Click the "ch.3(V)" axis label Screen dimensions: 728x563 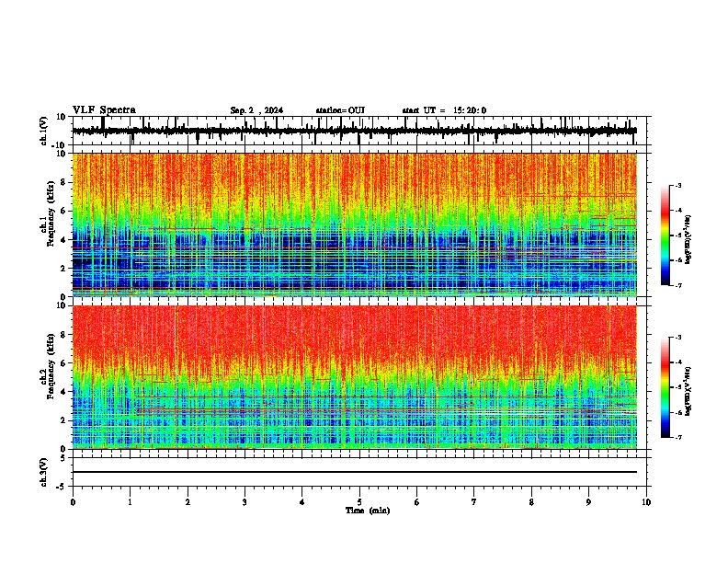pos(44,472)
